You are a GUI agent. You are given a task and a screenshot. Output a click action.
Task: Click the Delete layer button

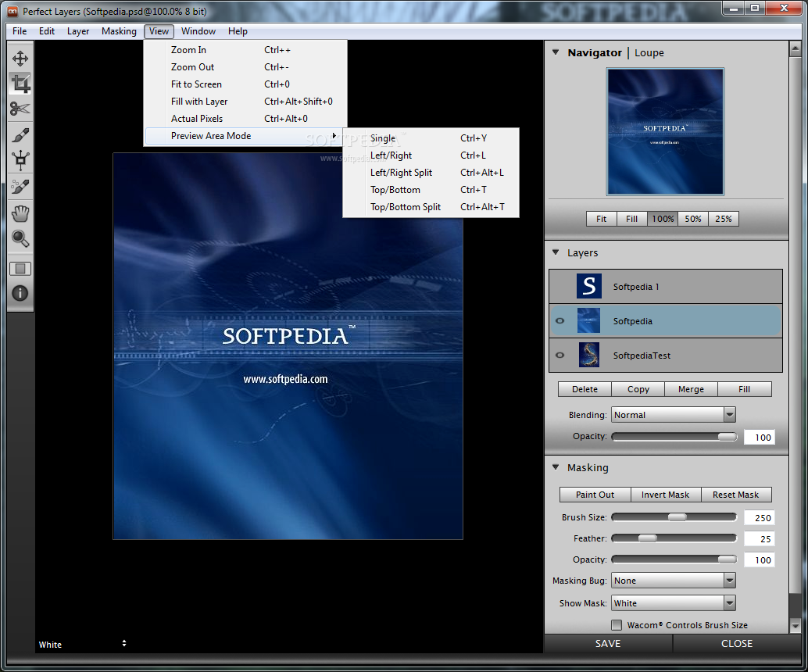(x=585, y=389)
